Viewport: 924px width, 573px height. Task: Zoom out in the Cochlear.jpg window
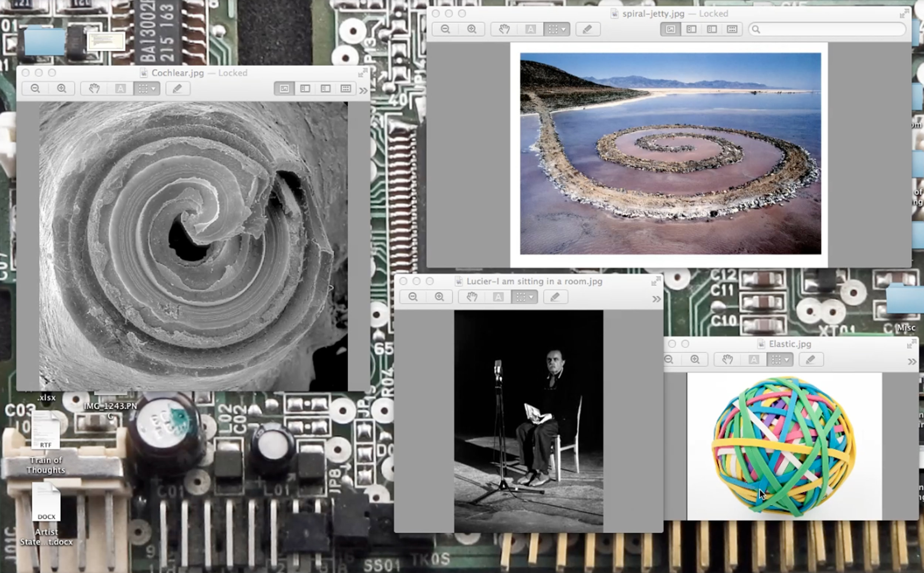tap(35, 89)
